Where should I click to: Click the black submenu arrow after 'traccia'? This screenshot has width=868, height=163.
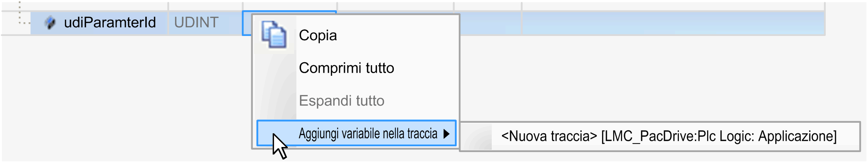pyautogui.click(x=446, y=134)
